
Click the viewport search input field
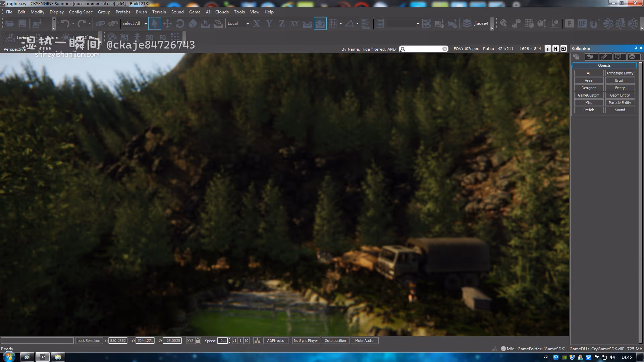(x=424, y=49)
